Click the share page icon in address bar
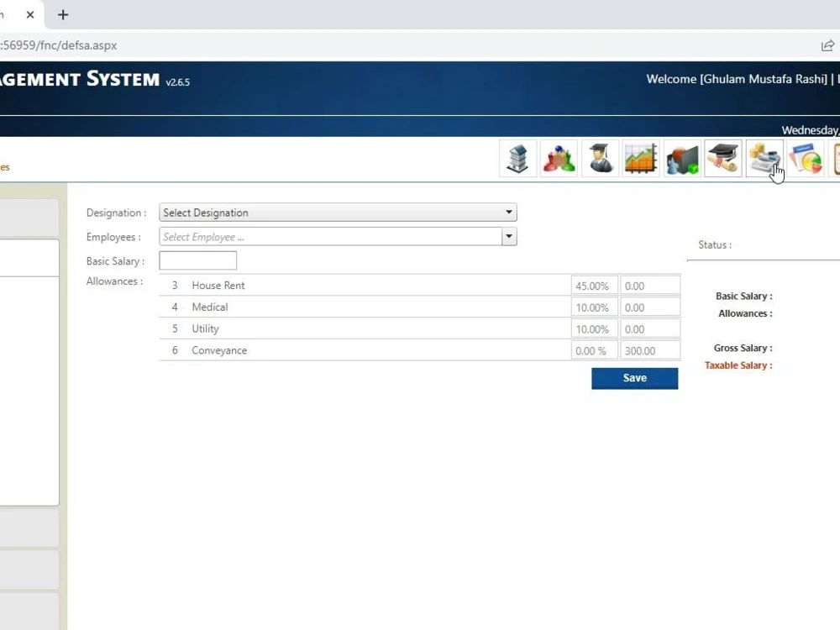The image size is (840, 630). (x=827, y=45)
